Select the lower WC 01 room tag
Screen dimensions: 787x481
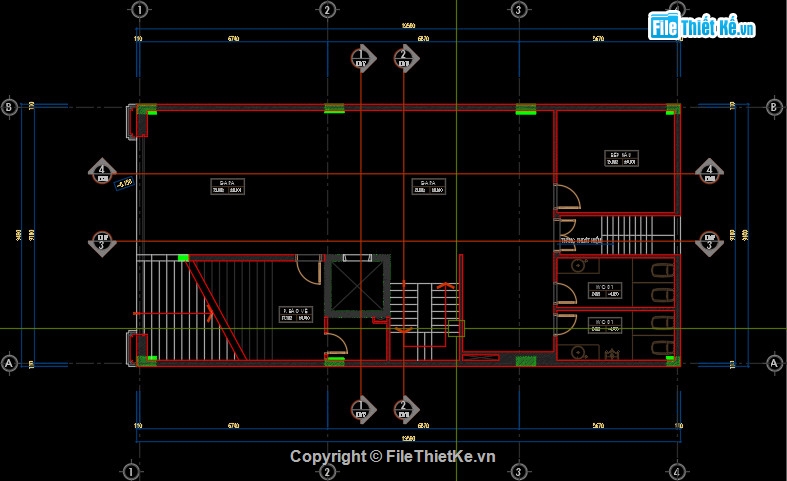(605, 325)
